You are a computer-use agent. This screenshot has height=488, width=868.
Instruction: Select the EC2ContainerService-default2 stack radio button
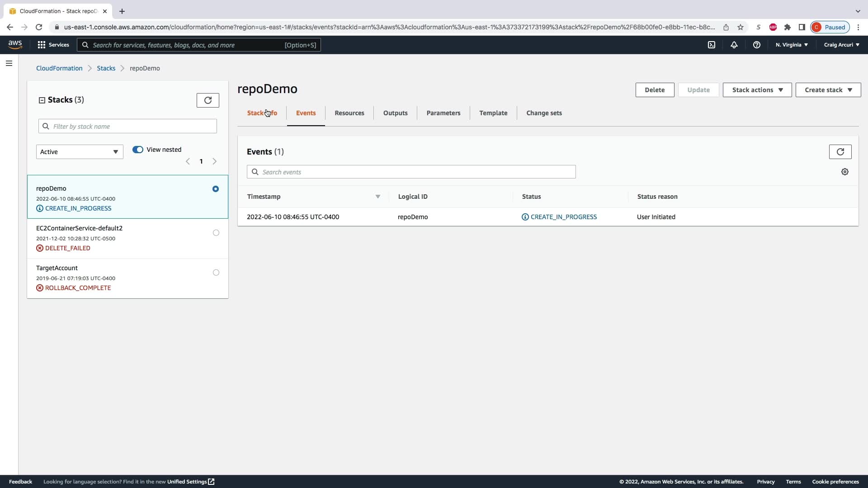coord(216,233)
